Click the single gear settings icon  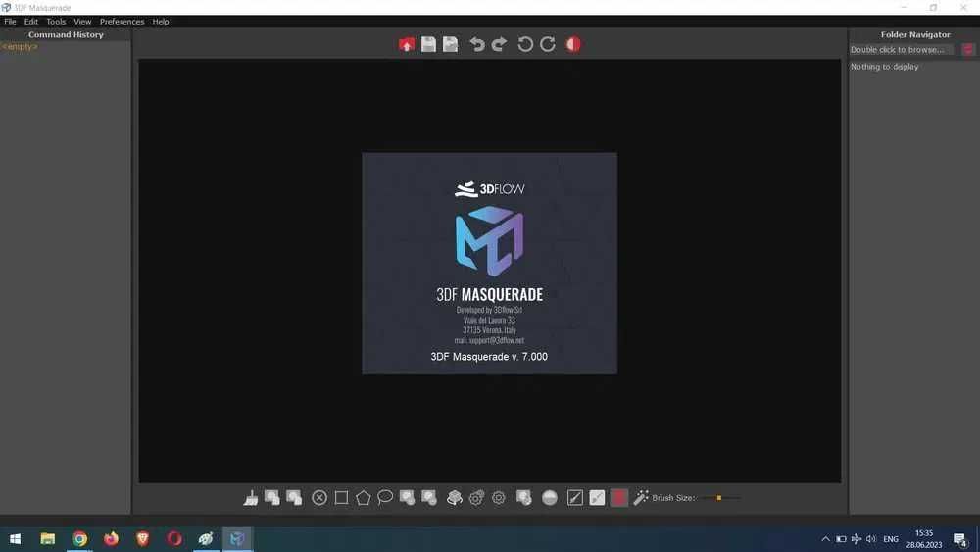(498, 498)
